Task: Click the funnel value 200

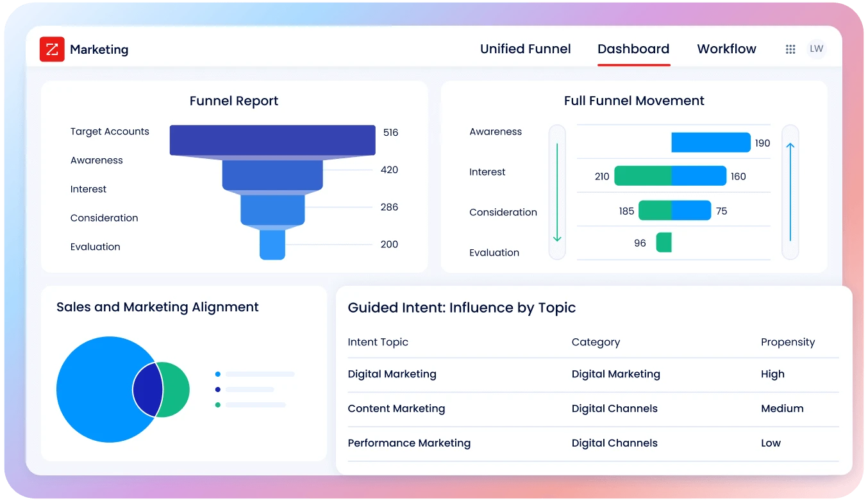Action: click(x=389, y=244)
